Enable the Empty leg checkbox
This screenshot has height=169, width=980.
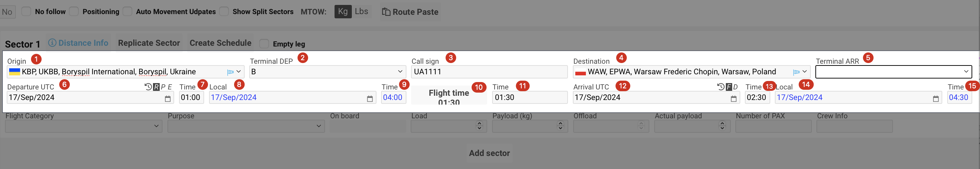[x=264, y=44]
